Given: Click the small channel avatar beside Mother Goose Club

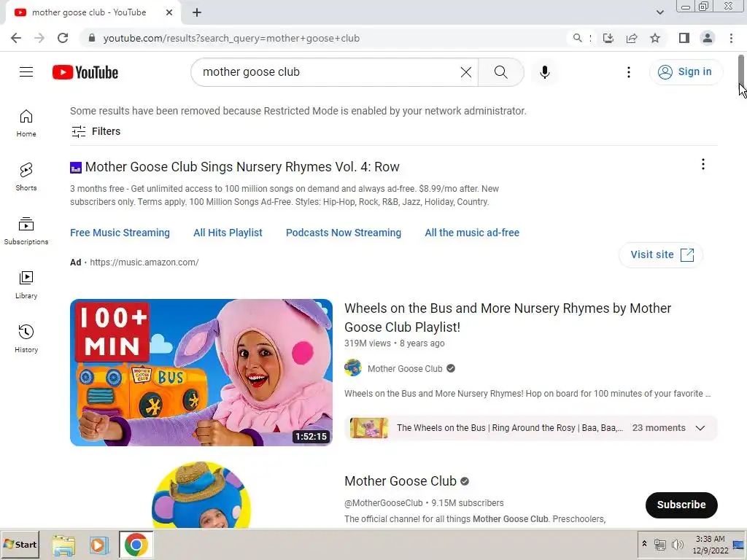Looking at the screenshot, I should [x=353, y=368].
